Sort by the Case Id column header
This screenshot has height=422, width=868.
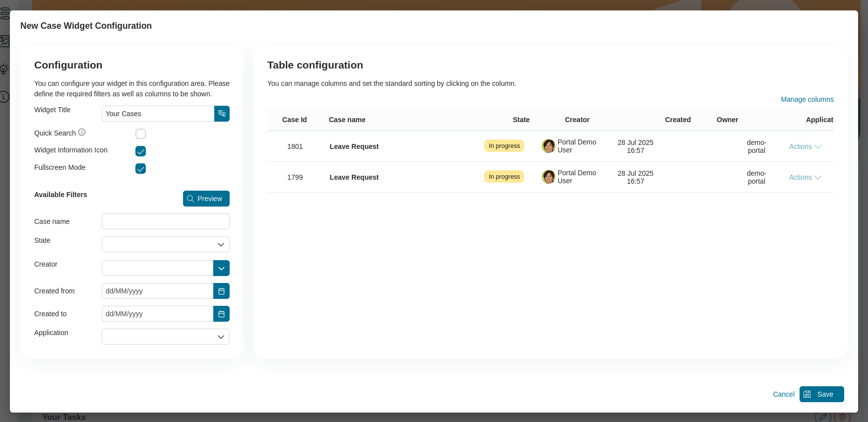(295, 120)
